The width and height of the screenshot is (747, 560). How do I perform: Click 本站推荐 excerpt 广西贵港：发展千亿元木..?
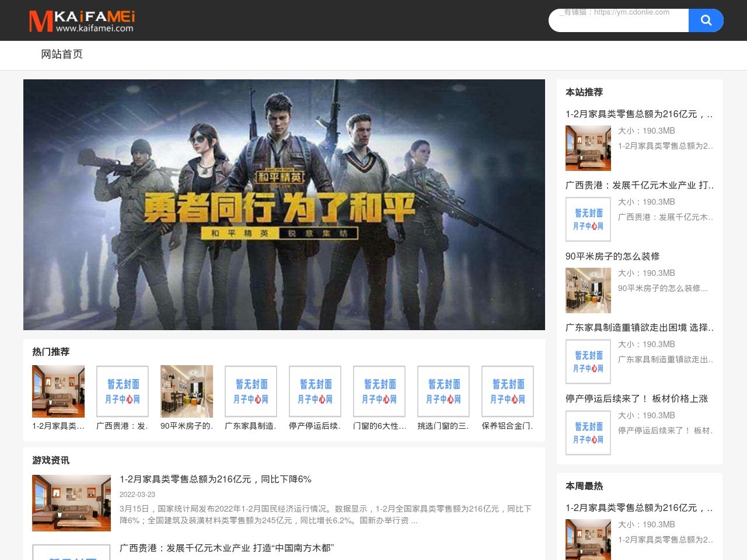click(665, 217)
